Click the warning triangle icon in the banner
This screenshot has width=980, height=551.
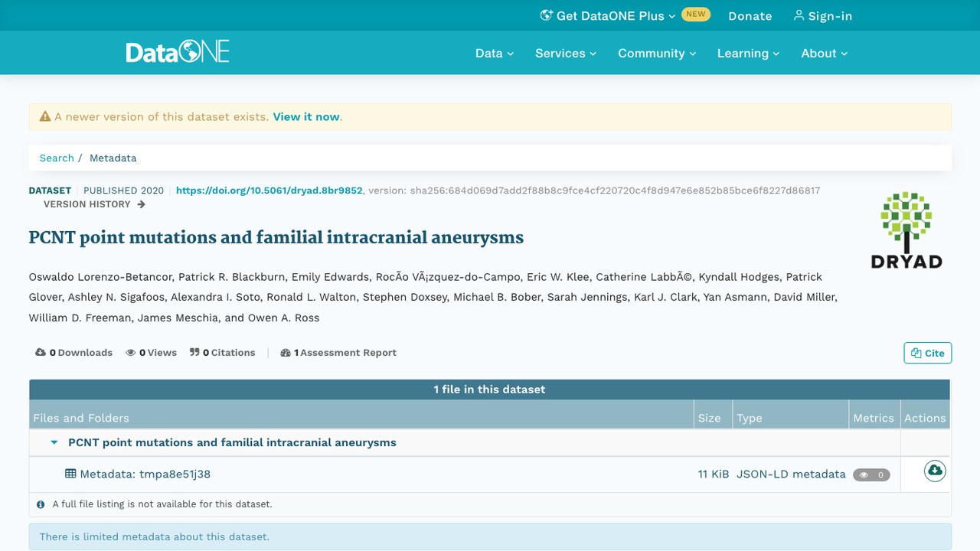coord(45,117)
